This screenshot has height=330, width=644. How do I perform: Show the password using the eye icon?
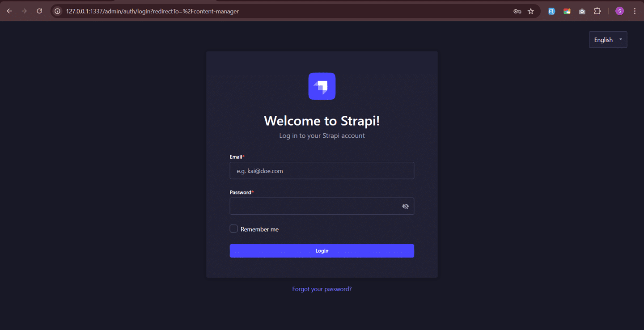click(x=405, y=206)
